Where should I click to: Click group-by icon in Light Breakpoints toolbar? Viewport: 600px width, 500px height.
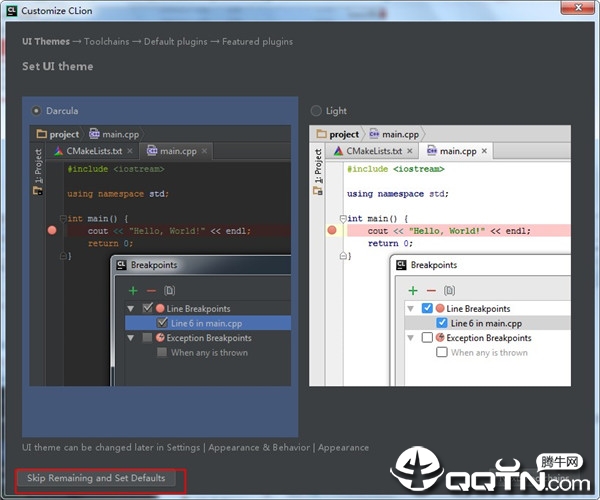click(x=449, y=291)
